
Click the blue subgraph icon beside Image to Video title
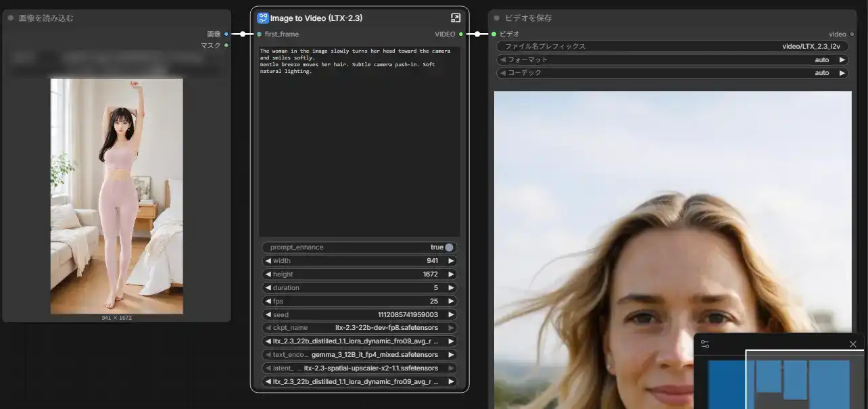263,18
